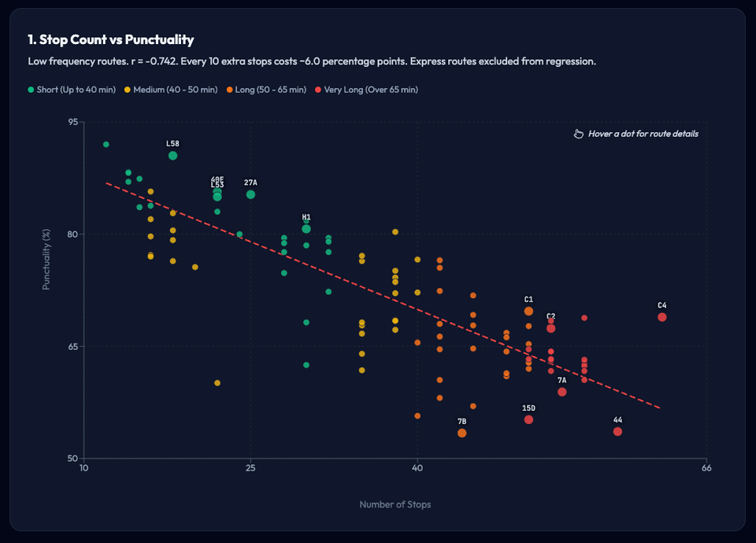Click the red C2 data point
756x543 pixels.
point(551,328)
